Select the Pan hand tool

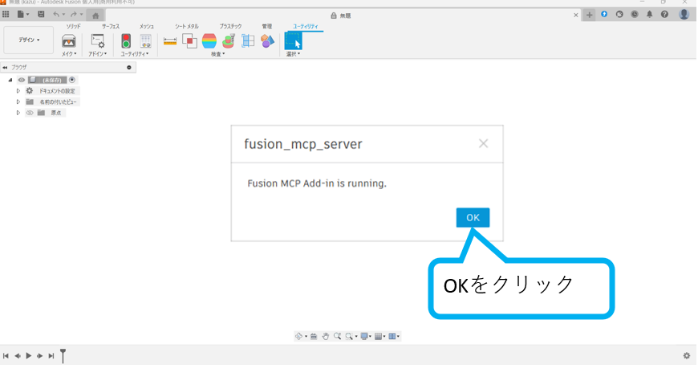325,337
